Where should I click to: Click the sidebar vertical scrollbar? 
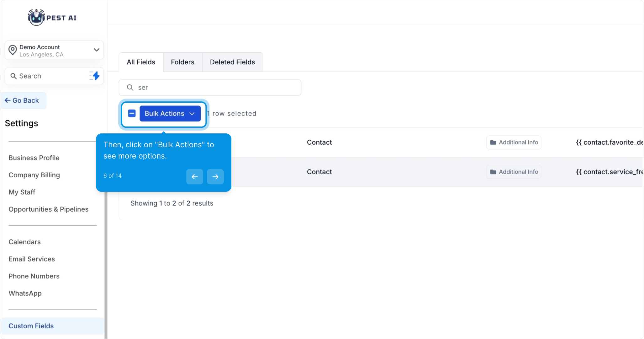(x=106, y=265)
